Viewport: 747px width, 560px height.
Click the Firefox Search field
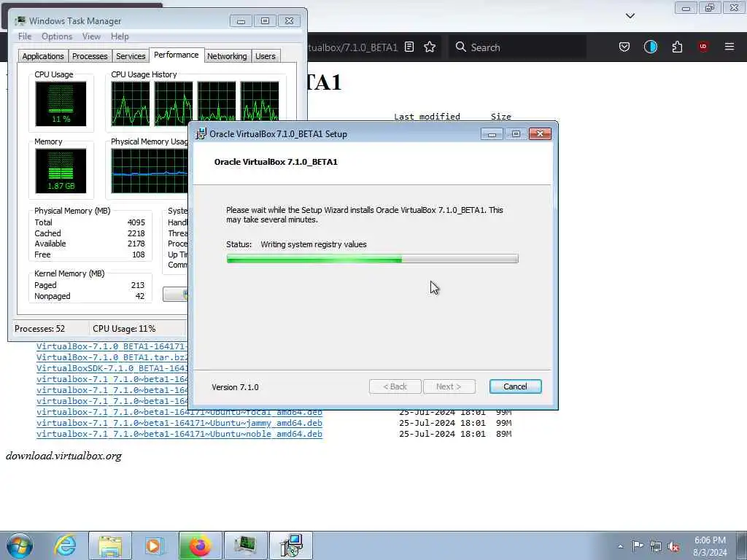[517, 47]
